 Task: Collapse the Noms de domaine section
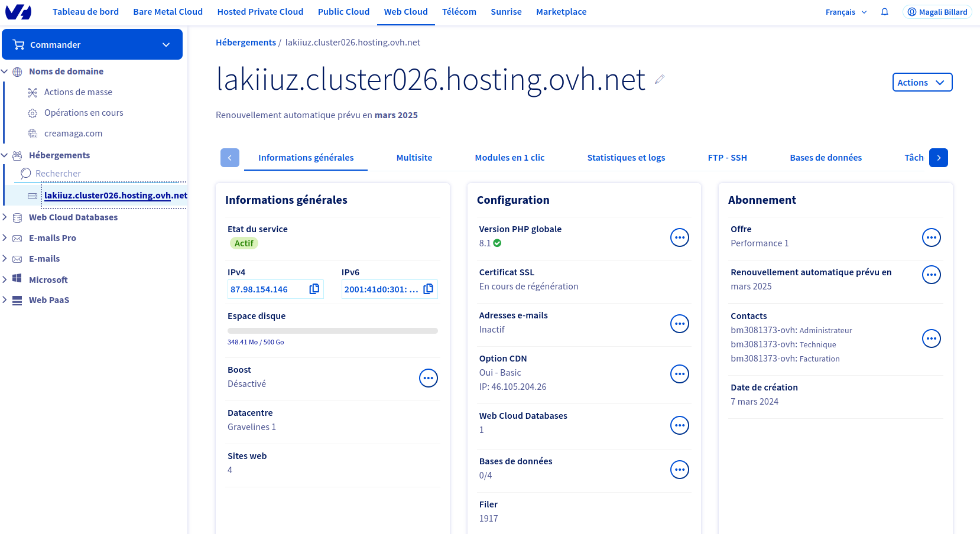(5, 71)
